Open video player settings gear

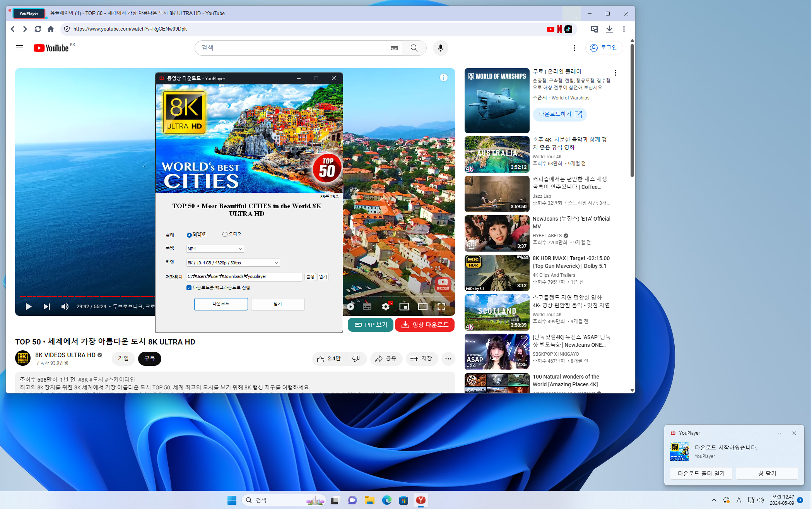[x=386, y=307]
